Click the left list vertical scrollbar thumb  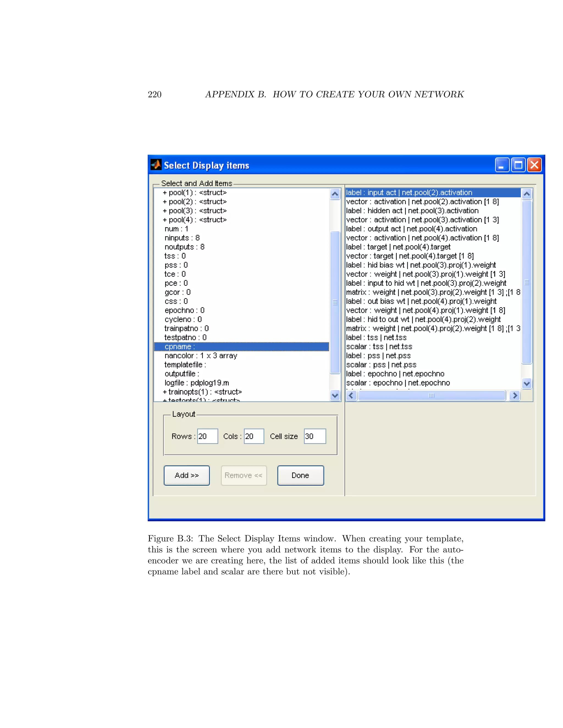pyautogui.click(x=335, y=303)
